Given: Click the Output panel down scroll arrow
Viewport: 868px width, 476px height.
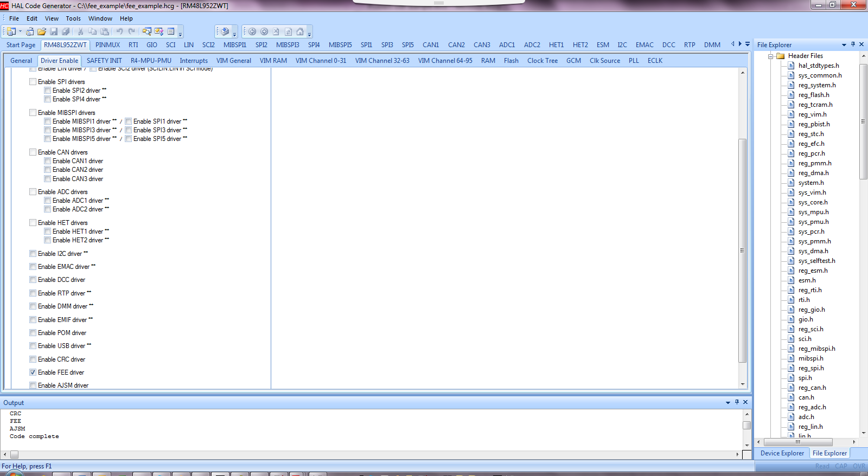Looking at the screenshot, I should click(746, 446).
